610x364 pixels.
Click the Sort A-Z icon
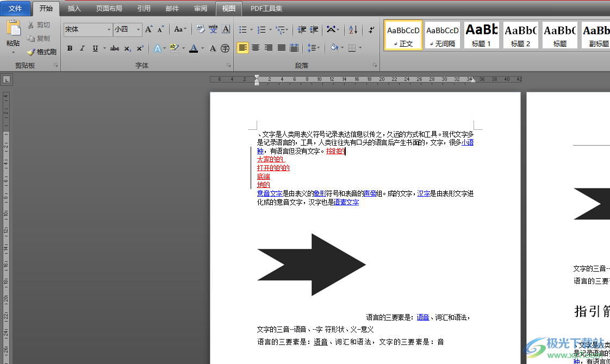click(353, 29)
